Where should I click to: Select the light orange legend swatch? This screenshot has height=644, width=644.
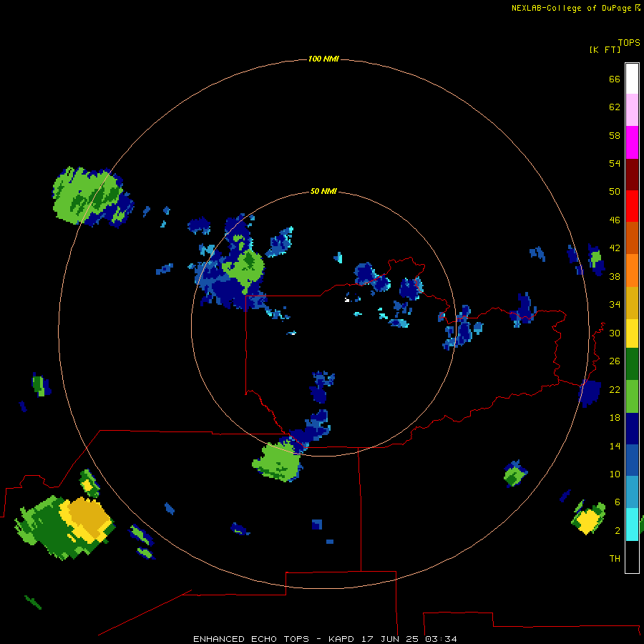click(x=632, y=270)
